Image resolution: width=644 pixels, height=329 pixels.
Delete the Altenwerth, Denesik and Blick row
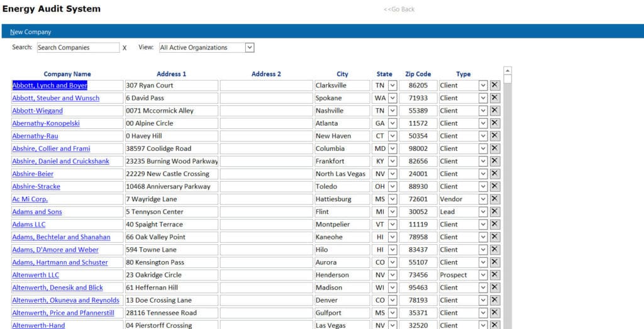[495, 287]
